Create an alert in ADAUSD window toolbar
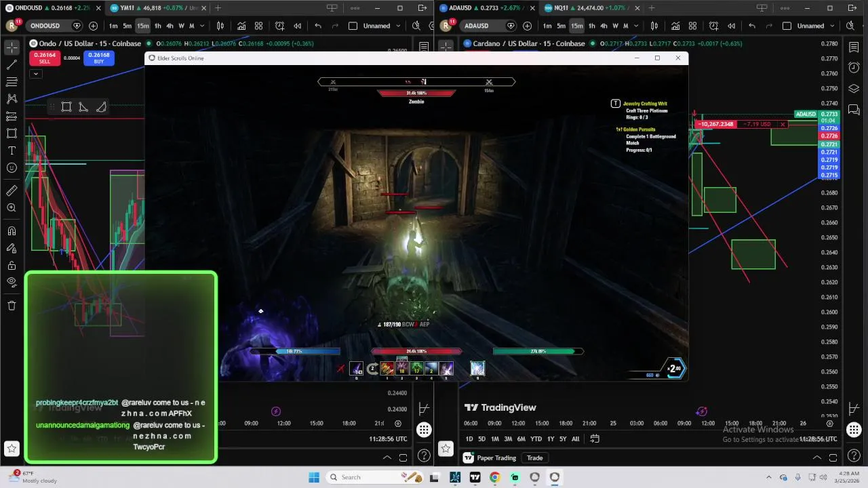 (x=713, y=26)
